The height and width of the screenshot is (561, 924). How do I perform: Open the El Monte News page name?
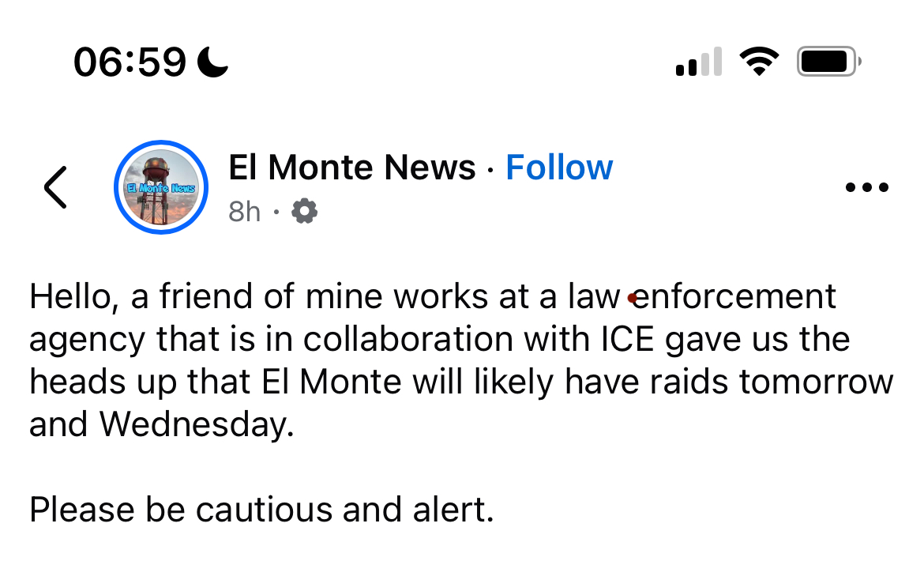click(352, 168)
